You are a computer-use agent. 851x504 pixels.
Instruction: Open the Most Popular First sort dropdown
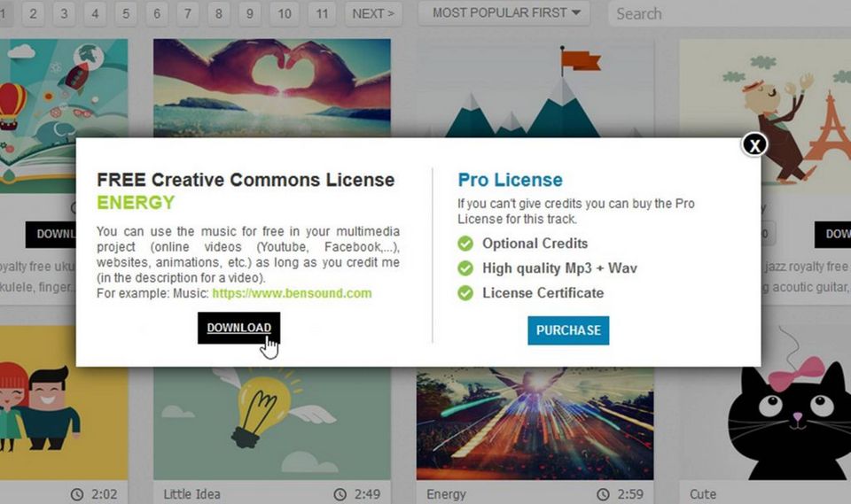[x=510, y=13]
